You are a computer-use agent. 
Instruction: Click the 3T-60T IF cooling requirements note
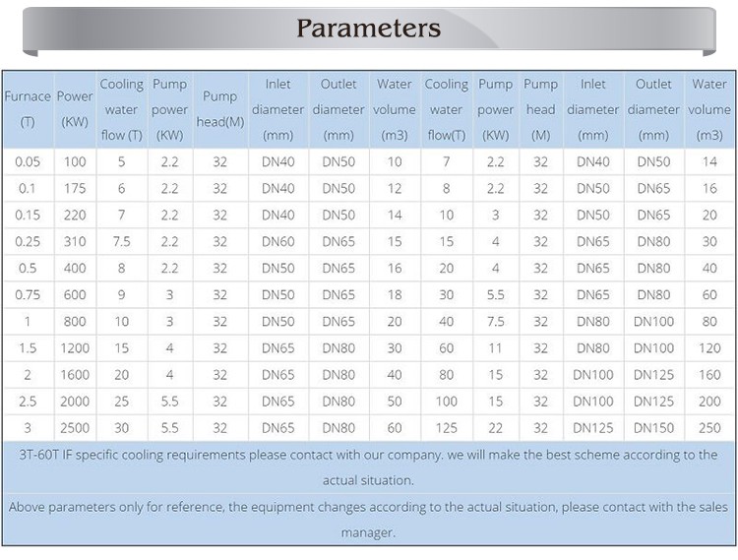click(x=368, y=467)
